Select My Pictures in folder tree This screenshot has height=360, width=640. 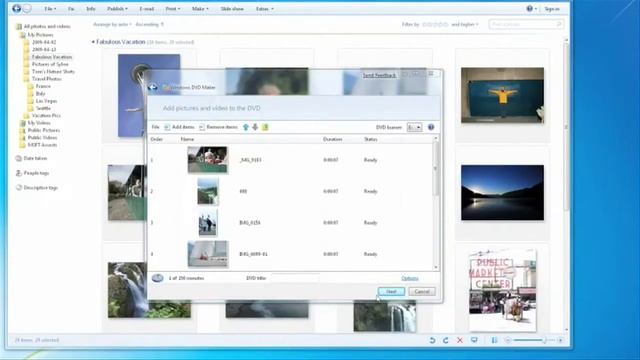coord(40,35)
